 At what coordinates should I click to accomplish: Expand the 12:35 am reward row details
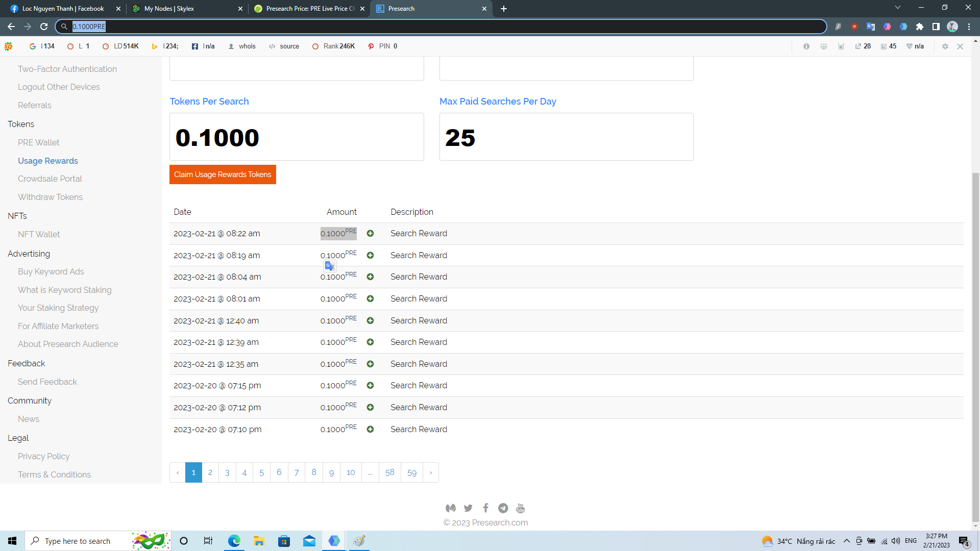coord(370,364)
